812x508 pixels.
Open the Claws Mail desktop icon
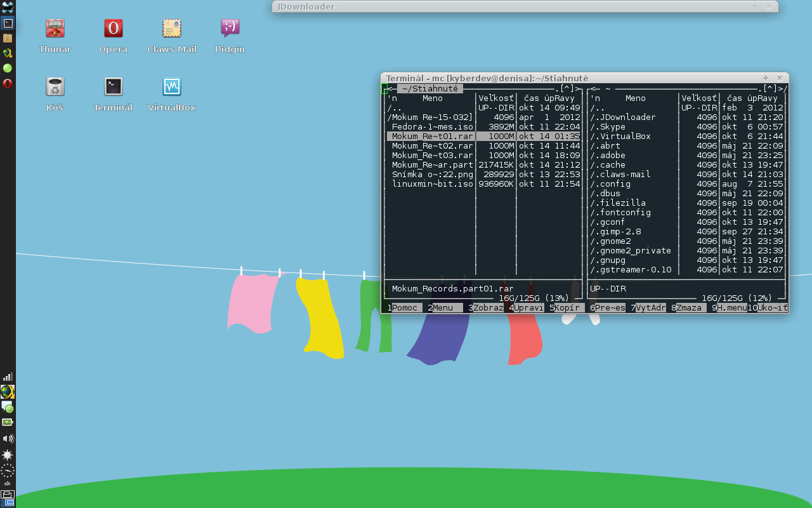click(171, 29)
